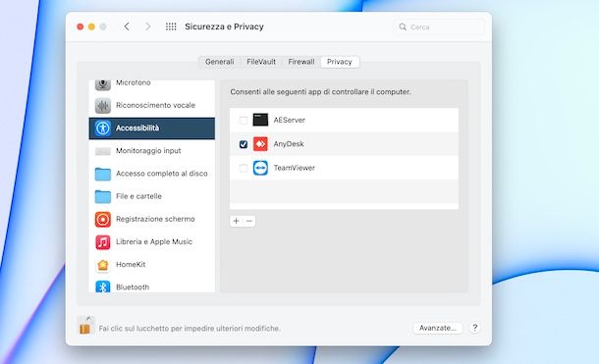Select HomeKit label in sidebar
The image size is (599, 364).
coord(131,265)
